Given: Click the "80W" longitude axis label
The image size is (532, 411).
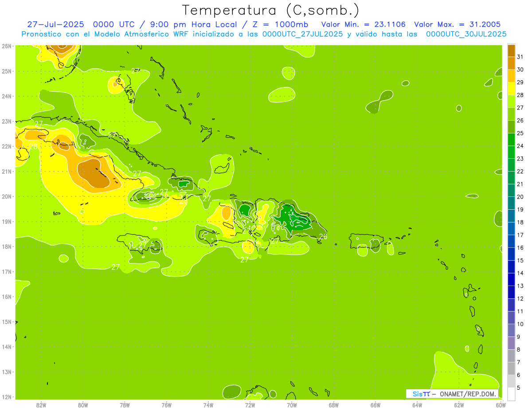Looking at the screenshot, I should tap(83, 405).
